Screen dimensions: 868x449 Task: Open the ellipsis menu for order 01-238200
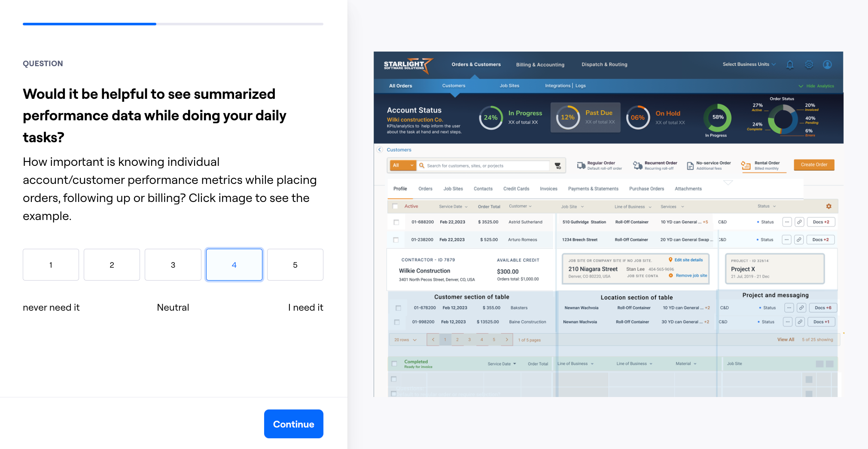(x=786, y=240)
